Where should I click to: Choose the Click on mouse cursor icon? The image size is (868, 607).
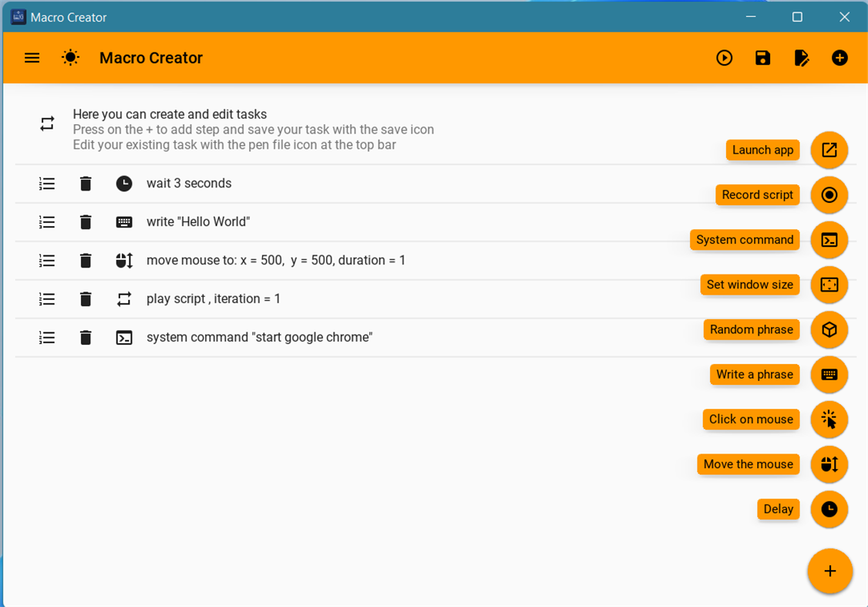click(829, 420)
